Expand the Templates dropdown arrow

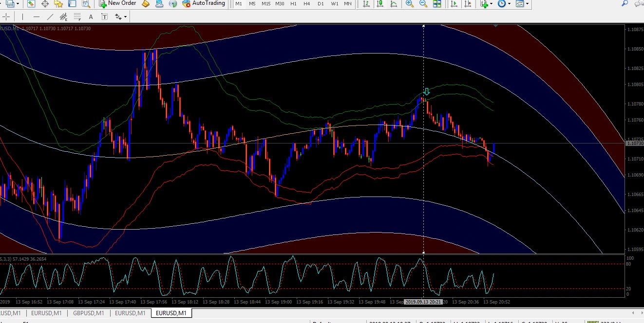pos(528,4)
